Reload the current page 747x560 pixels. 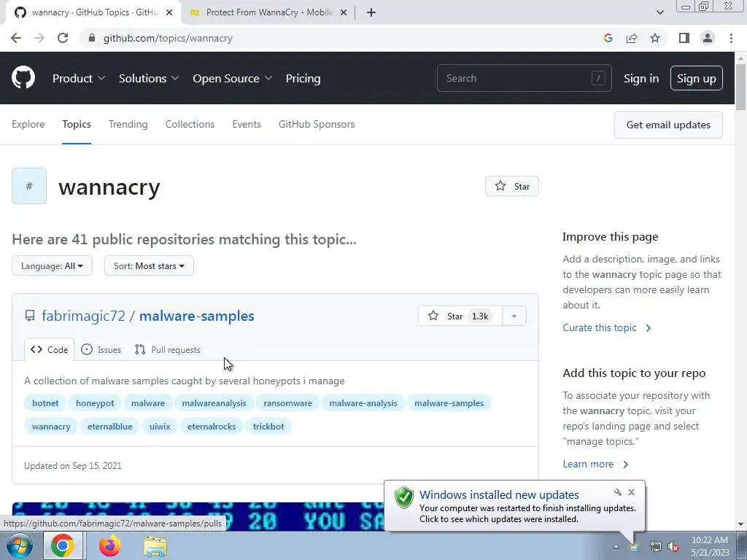click(63, 38)
